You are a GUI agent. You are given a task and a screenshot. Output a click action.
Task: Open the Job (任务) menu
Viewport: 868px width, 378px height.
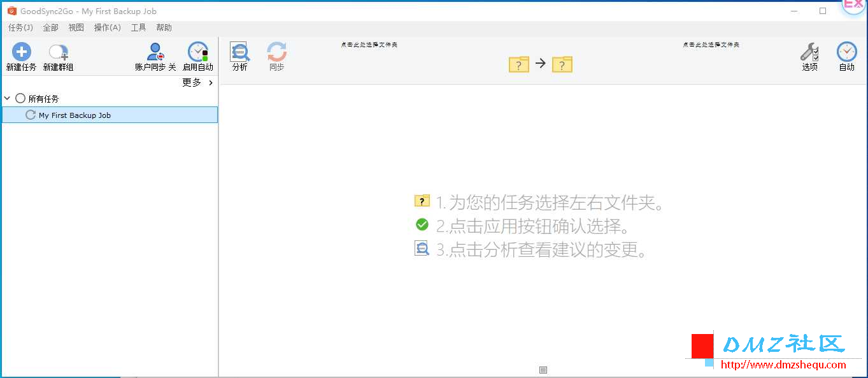coord(20,27)
